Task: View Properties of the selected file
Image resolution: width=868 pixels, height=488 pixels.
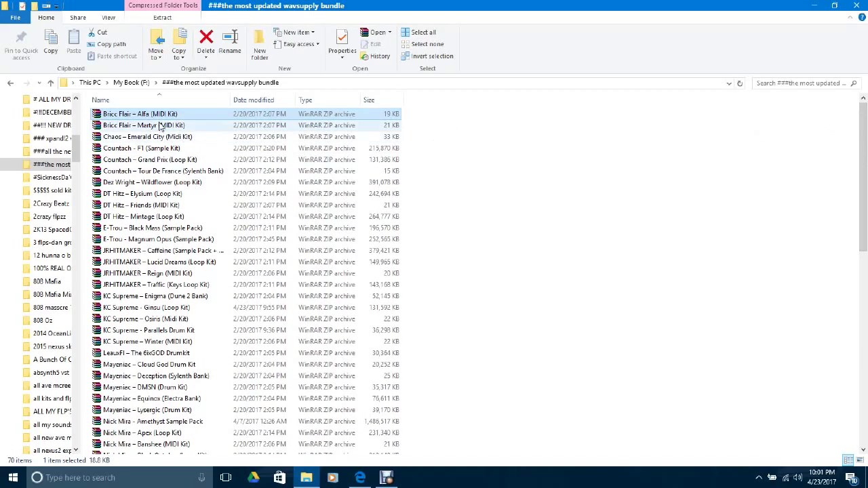Action: point(341,47)
